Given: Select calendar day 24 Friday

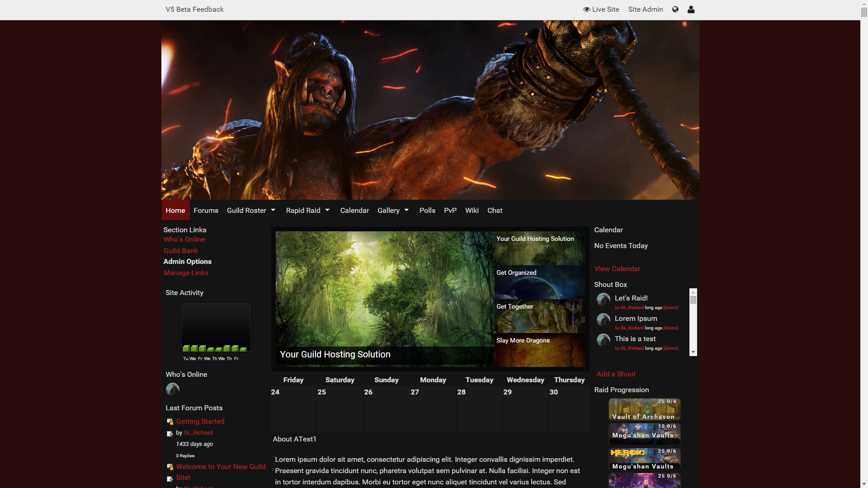Looking at the screenshot, I should pyautogui.click(x=293, y=409).
